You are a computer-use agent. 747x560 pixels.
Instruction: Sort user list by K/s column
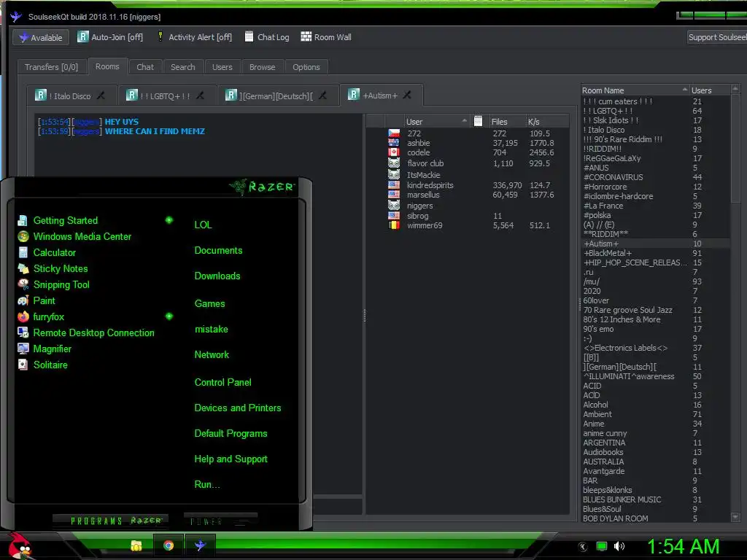coord(547,122)
